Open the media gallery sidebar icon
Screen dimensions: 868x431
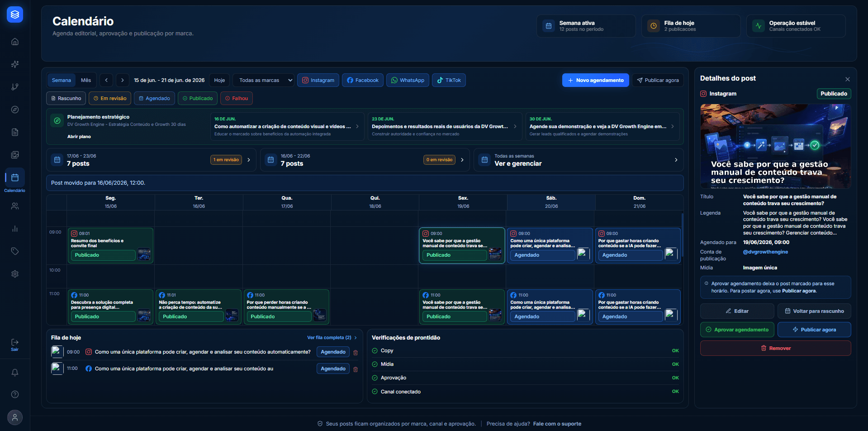pyautogui.click(x=15, y=155)
